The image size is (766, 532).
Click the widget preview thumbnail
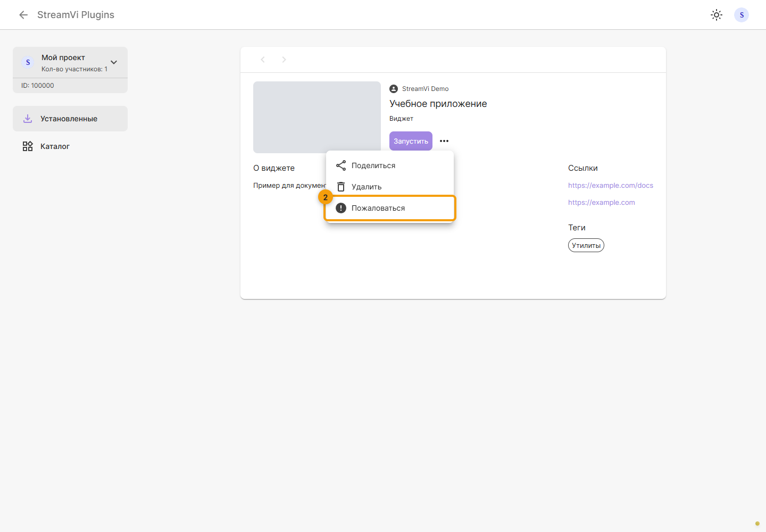pos(317,117)
